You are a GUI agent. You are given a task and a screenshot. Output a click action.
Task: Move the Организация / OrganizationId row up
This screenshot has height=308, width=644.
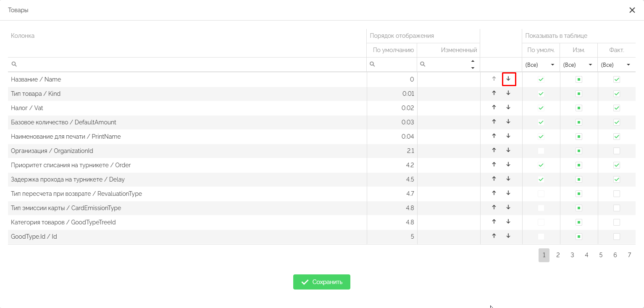tap(494, 150)
